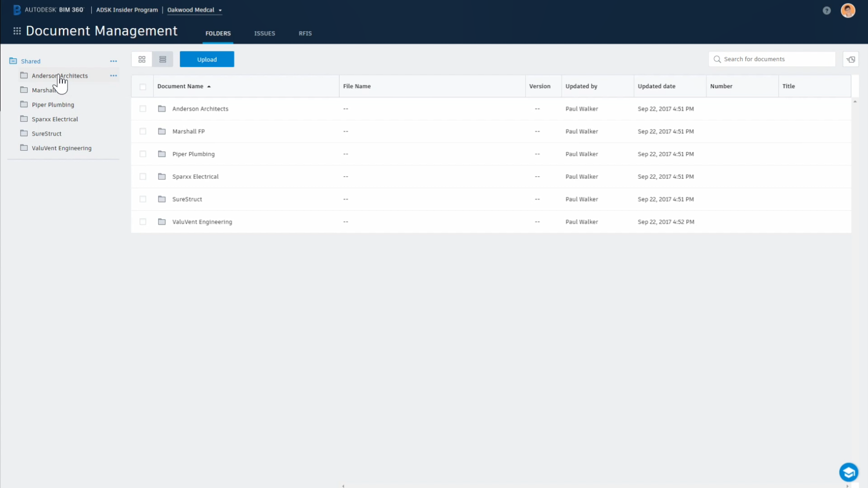
Task: Click the chat widget icon bottom right
Action: click(x=848, y=472)
